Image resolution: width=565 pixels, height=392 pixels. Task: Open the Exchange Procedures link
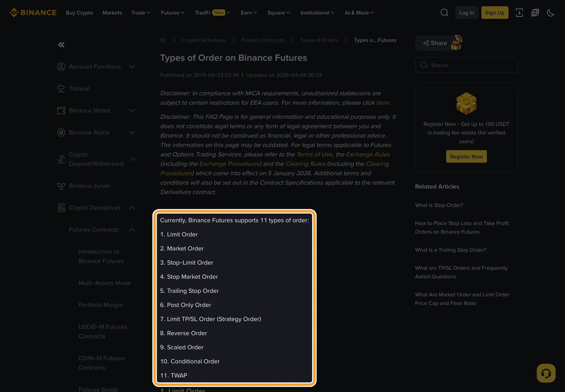[x=230, y=164]
